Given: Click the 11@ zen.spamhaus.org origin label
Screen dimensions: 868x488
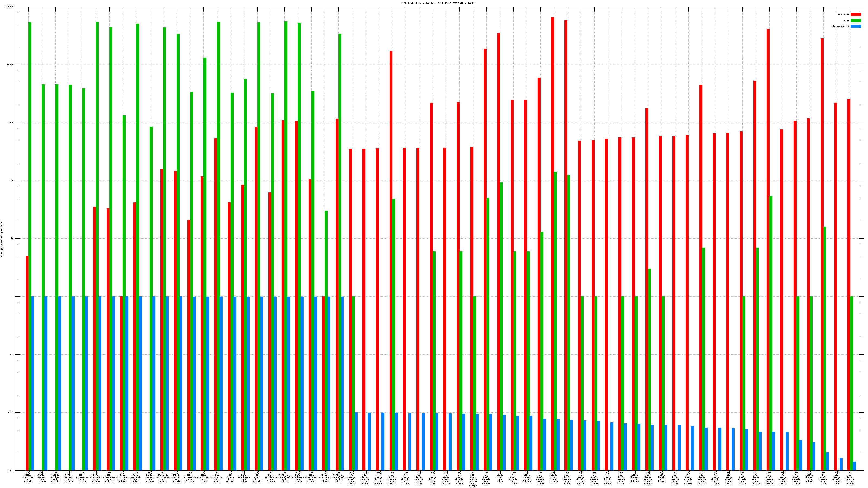Looking at the screenshot, I should pyautogui.click(x=298, y=477).
